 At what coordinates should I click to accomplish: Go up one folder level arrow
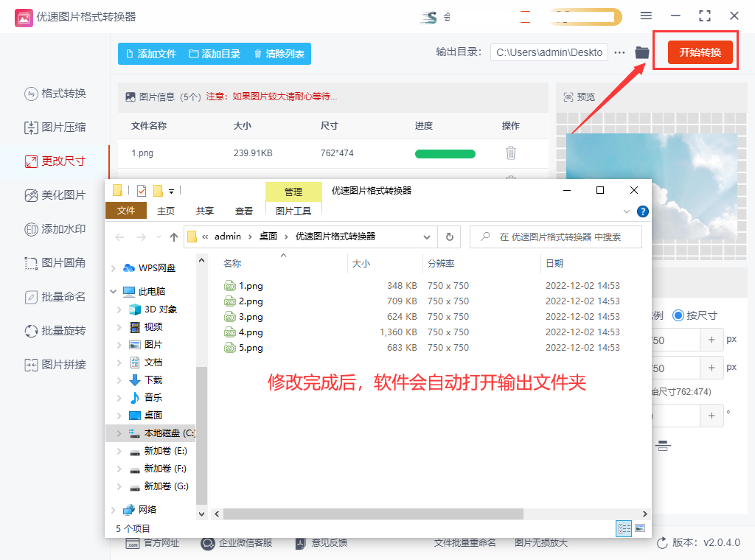click(174, 237)
